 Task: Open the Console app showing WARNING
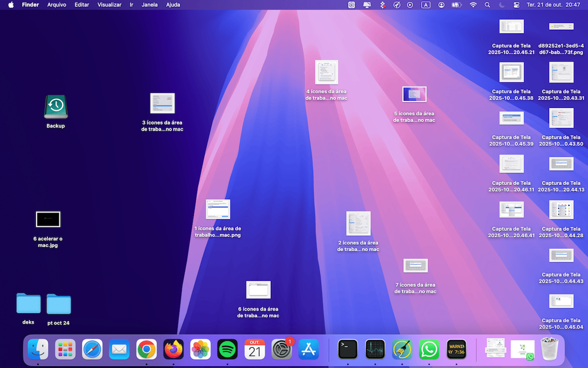(456, 349)
